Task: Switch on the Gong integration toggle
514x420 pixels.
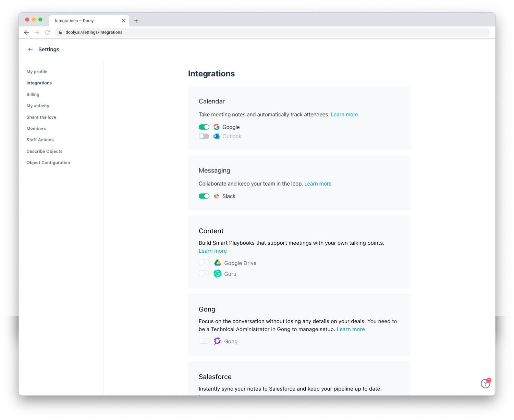Action: tap(204, 341)
